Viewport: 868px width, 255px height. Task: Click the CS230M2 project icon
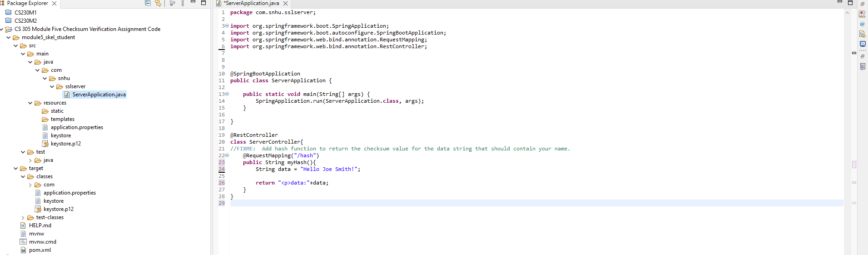tap(8, 20)
